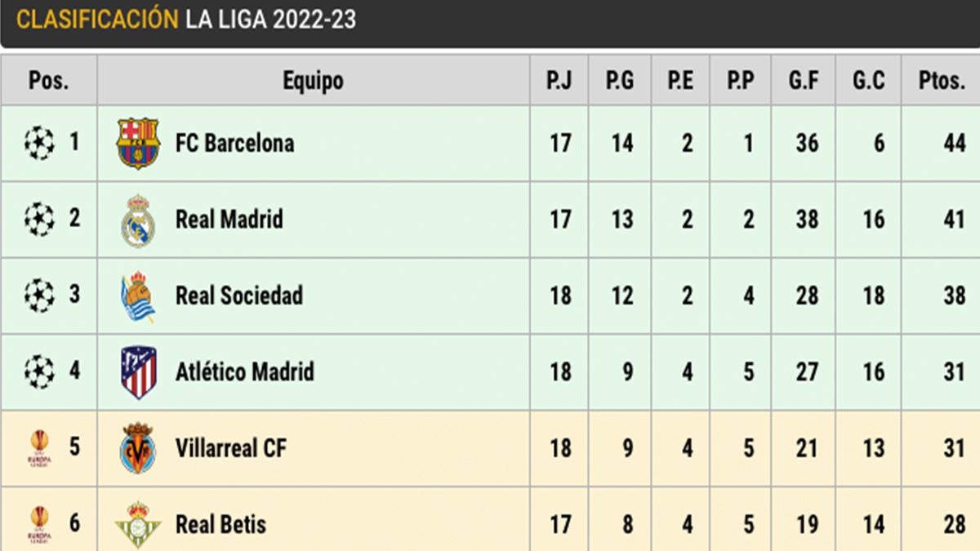
Task: Click Champions League icon beside position 3
Action: click(x=38, y=295)
